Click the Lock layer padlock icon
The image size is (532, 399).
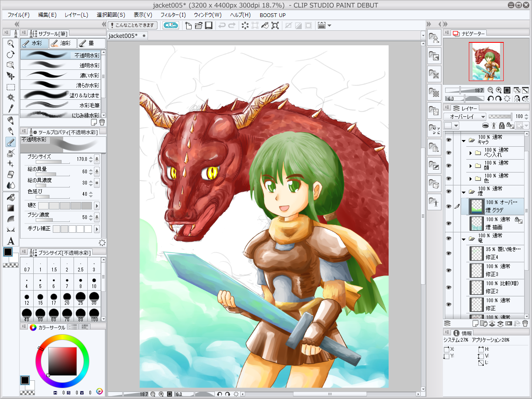click(501, 126)
